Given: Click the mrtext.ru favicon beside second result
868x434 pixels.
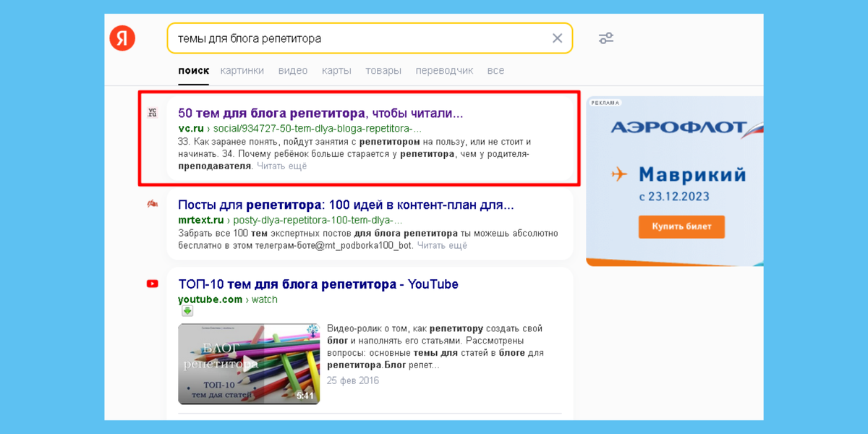Looking at the screenshot, I should pos(152,205).
